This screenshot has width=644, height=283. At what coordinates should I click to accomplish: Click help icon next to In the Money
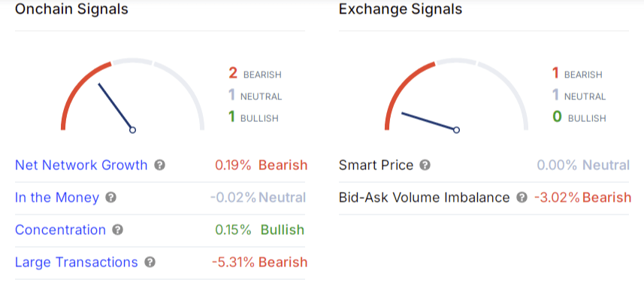(111, 197)
